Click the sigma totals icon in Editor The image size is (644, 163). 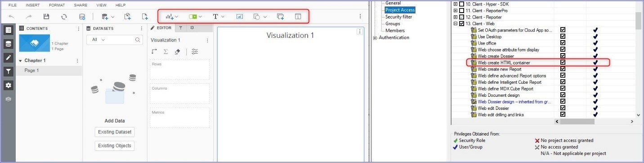click(165, 51)
